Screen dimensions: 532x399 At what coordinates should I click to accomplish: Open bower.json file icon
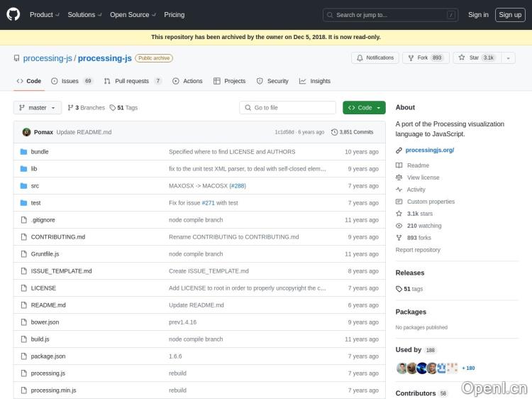[23, 322]
